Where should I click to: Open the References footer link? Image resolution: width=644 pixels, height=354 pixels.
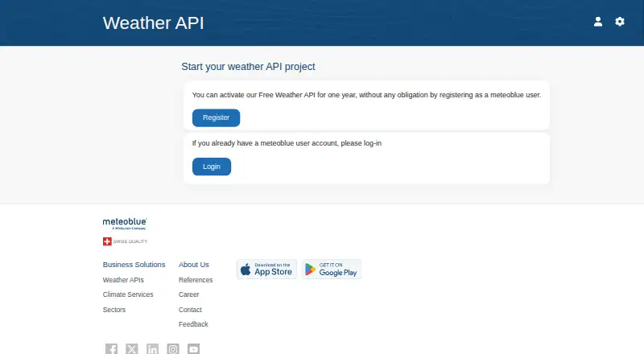point(196,280)
